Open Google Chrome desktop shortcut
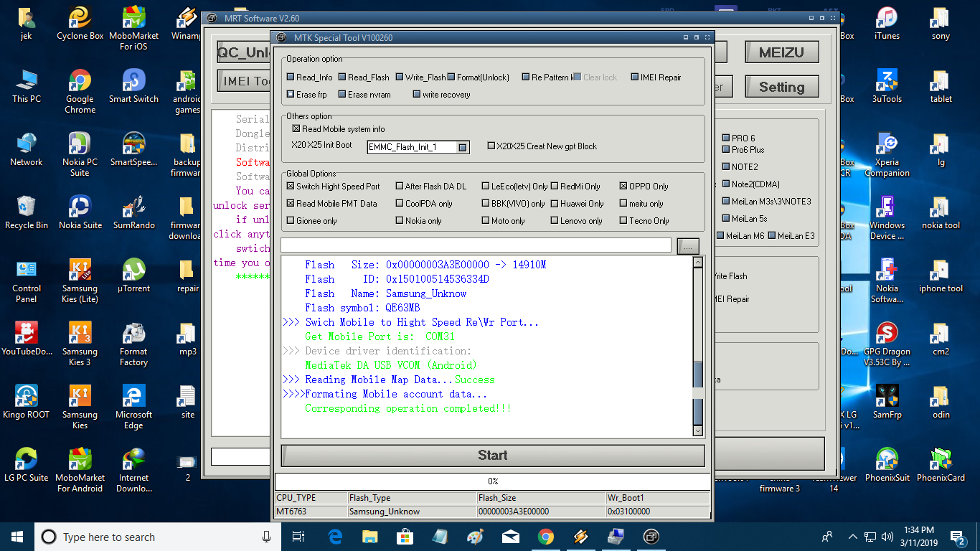The width and height of the screenshot is (980, 551). (x=80, y=91)
